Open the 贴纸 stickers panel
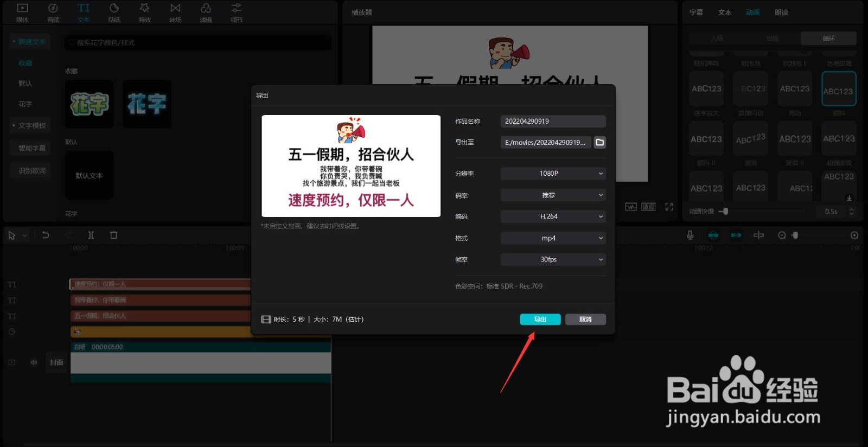The height and width of the screenshot is (447, 868). [114, 12]
